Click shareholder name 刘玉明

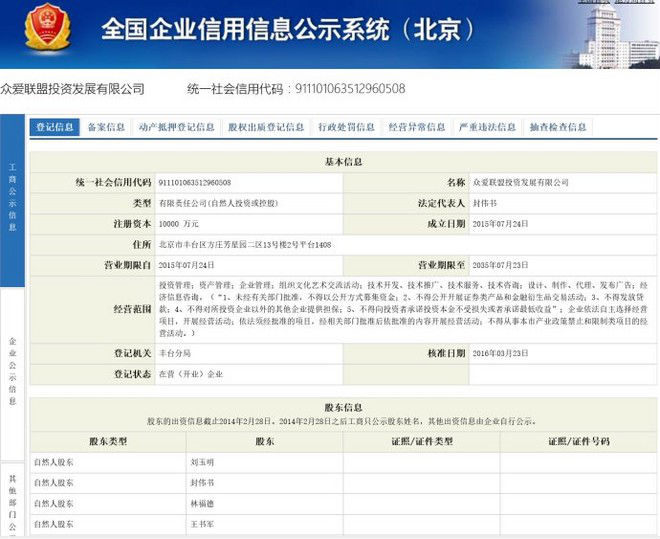tap(202, 463)
